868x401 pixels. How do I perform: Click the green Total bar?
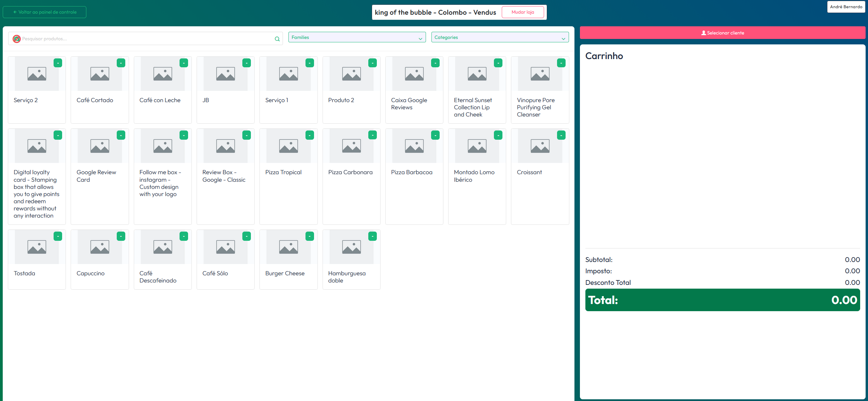tap(722, 300)
